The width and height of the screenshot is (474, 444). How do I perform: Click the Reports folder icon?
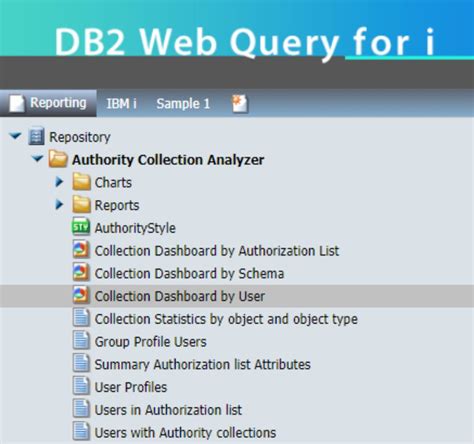pyautogui.click(x=81, y=205)
